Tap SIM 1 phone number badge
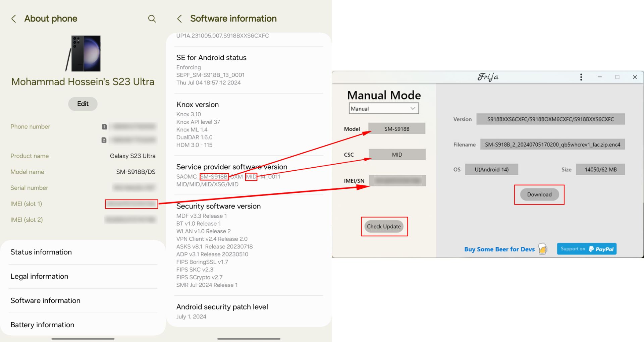Viewport: 644px width, 342px height. coord(104,127)
